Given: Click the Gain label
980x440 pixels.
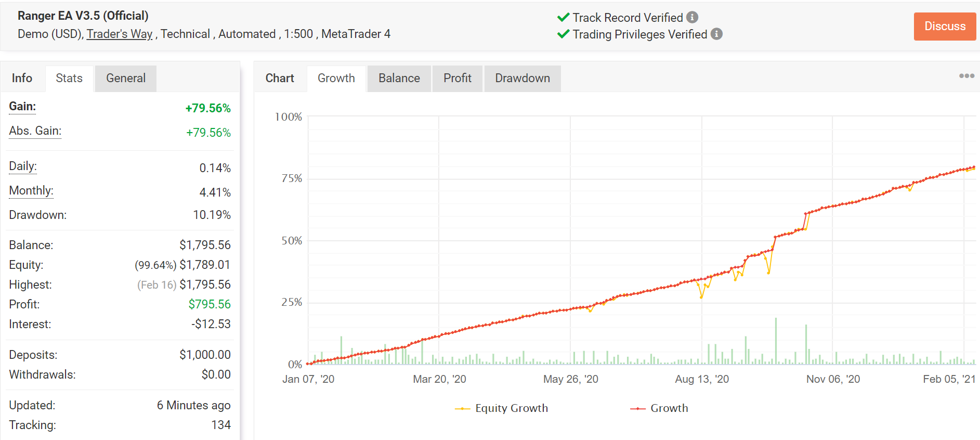Looking at the screenshot, I should pos(22,107).
